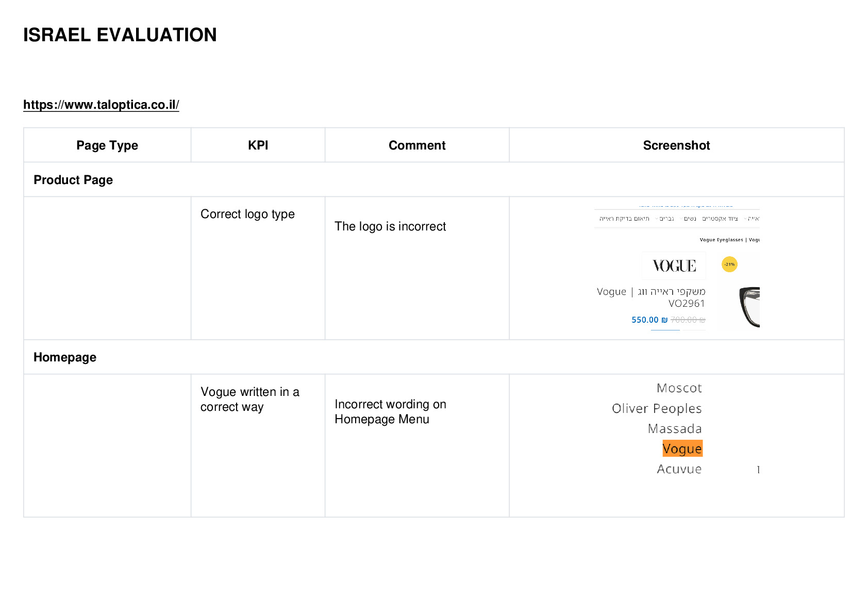This screenshot has width=868, height=614.
Task: Select the KPI column header
Action: 258,145
